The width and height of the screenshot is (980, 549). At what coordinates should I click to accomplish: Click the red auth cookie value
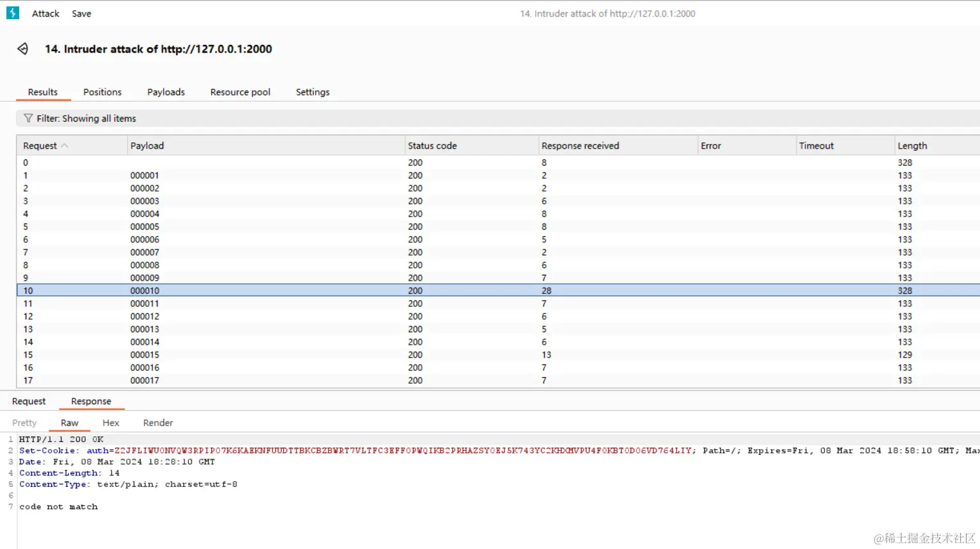tap(403, 450)
